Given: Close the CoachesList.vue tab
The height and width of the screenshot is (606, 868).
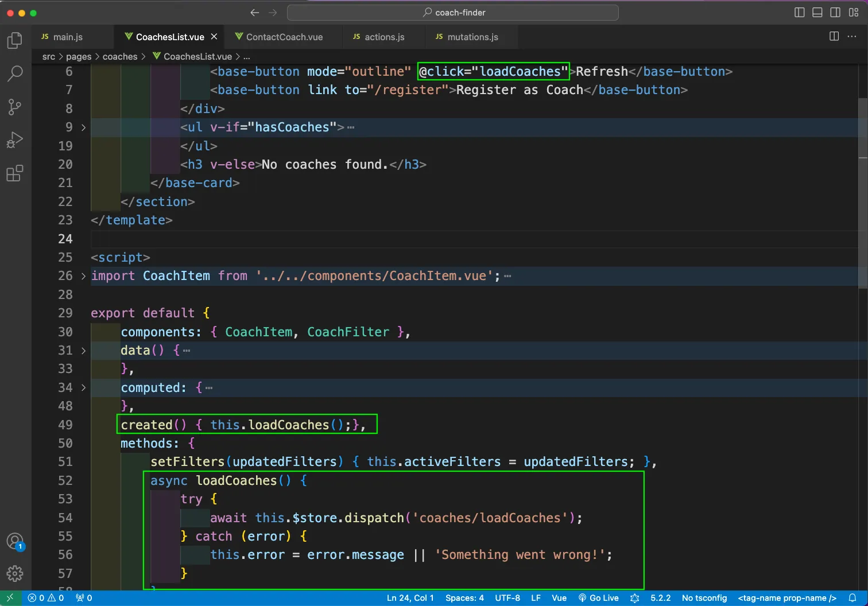Looking at the screenshot, I should click(x=214, y=37).
